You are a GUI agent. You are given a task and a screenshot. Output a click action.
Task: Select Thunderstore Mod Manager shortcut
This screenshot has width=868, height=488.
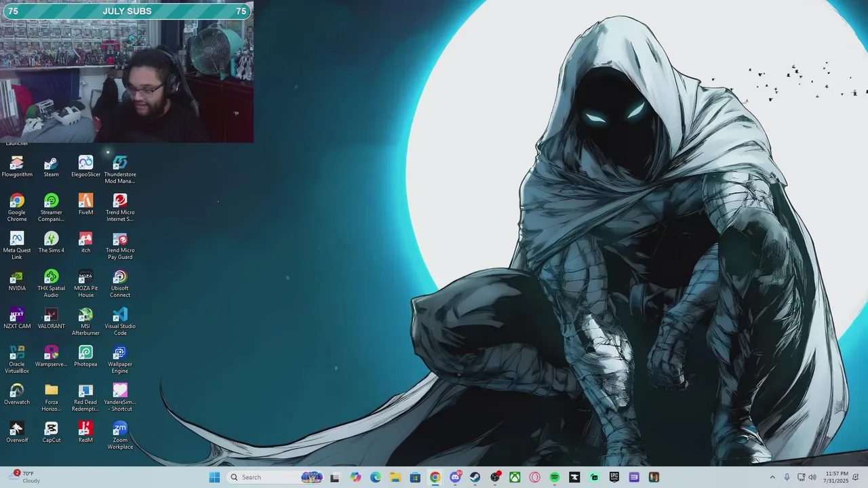[x=120, y=169]
